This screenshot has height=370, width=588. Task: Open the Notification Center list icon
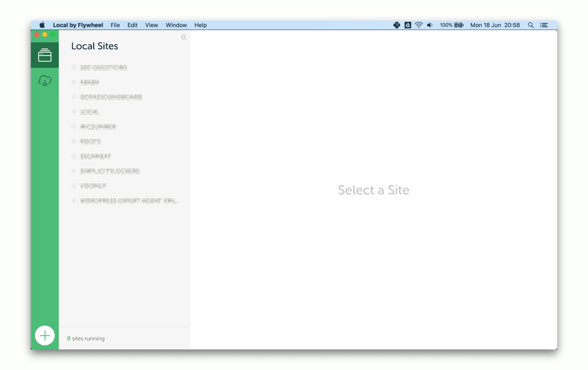click(544, 25)
